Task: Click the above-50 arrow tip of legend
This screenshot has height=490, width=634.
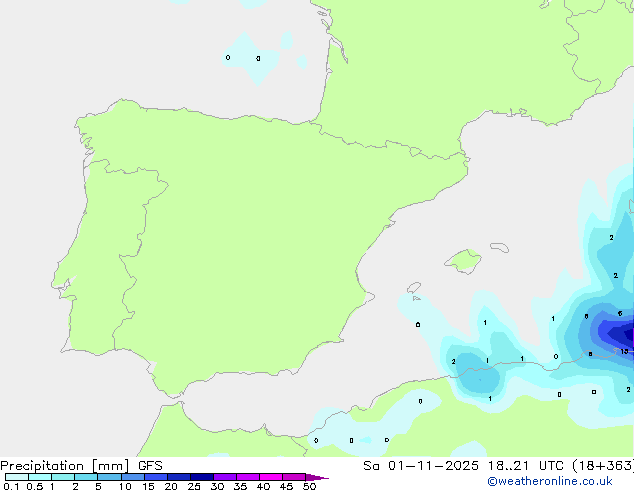Action: click(317, 477)
